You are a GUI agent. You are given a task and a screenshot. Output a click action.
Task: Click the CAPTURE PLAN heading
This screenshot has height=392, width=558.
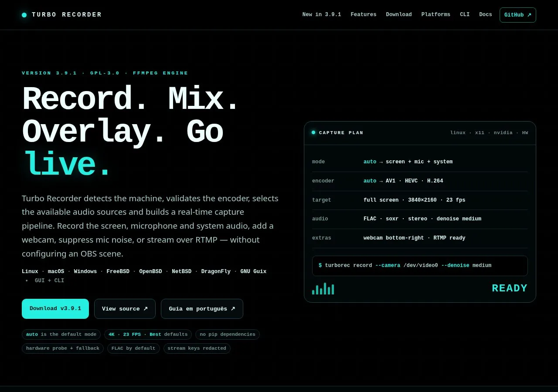(x=341, y=133)
